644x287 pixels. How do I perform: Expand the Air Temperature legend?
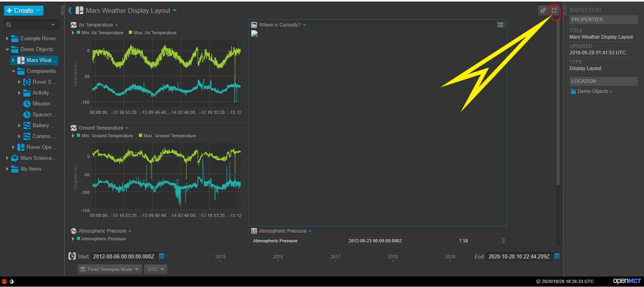(x=73, y=33)
